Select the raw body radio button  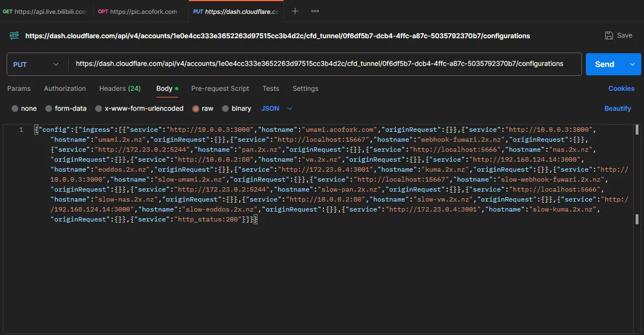pyautogui.click(x=195, y=109)
